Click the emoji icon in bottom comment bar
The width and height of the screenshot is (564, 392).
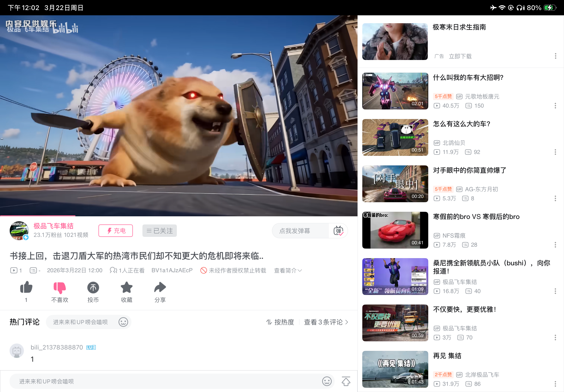pos(327,381)
